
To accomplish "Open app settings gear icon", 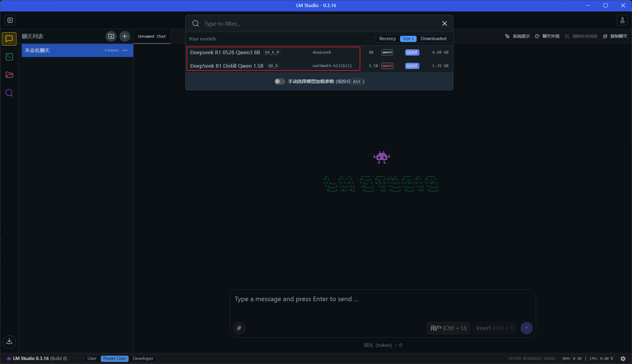I will 623,358.
